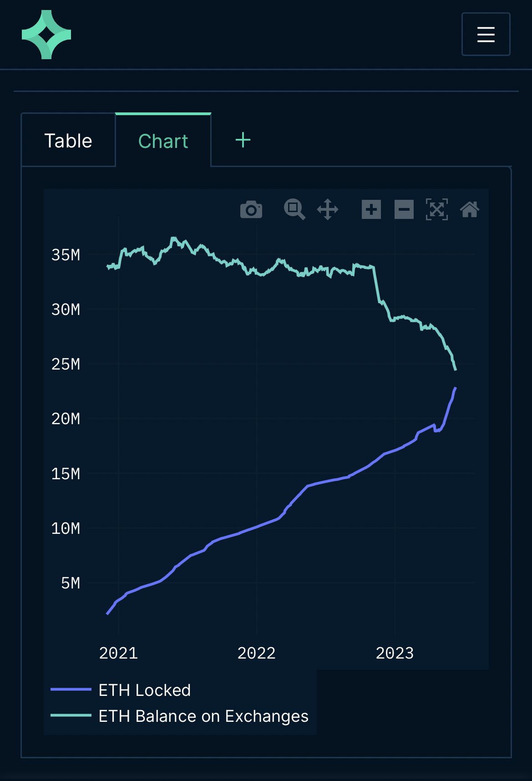Image resolution: width=532 pixels, height=781 pixels.
Task: Click the Autoscale axes icon
Action: pyautogui.click(x=437, y=209)
